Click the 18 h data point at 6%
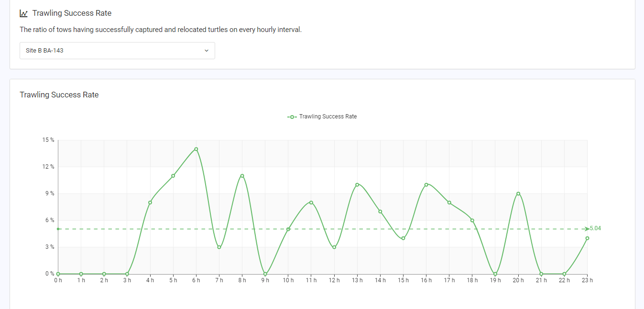Viewport: 644px width, 309px height. pyautogui.click(x=472, y=221)
